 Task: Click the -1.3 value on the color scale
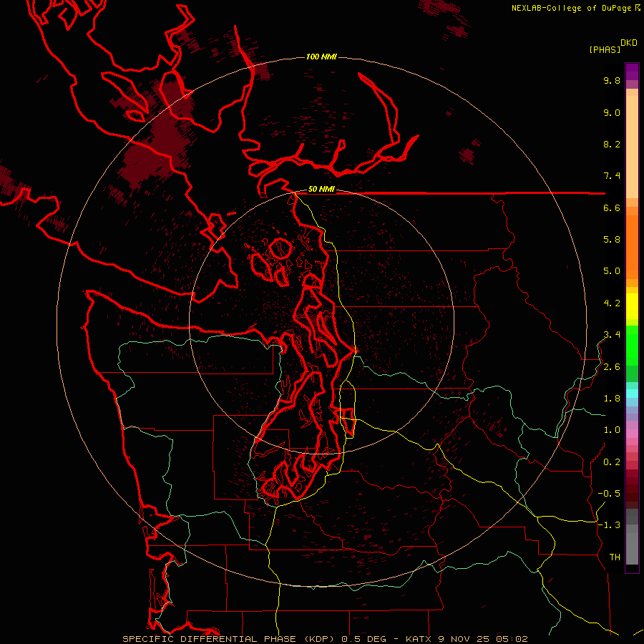click(609, 525)
